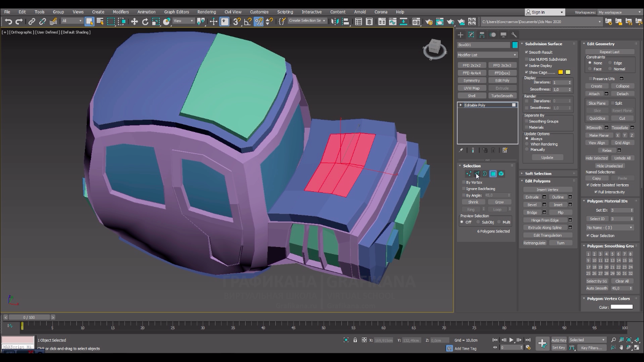Screen dimensions: 644x362
Task: Select the Select and Rotate tool
Action: tap(145, 22)
